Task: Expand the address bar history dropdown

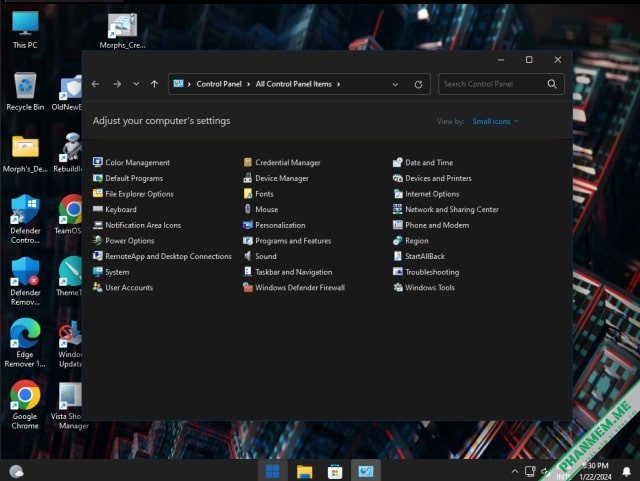Action: pyautogui.click(x=395, y=85)
